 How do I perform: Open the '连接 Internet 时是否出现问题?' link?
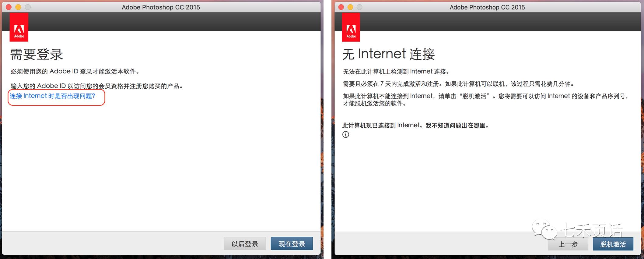click(x=52, y=96)
